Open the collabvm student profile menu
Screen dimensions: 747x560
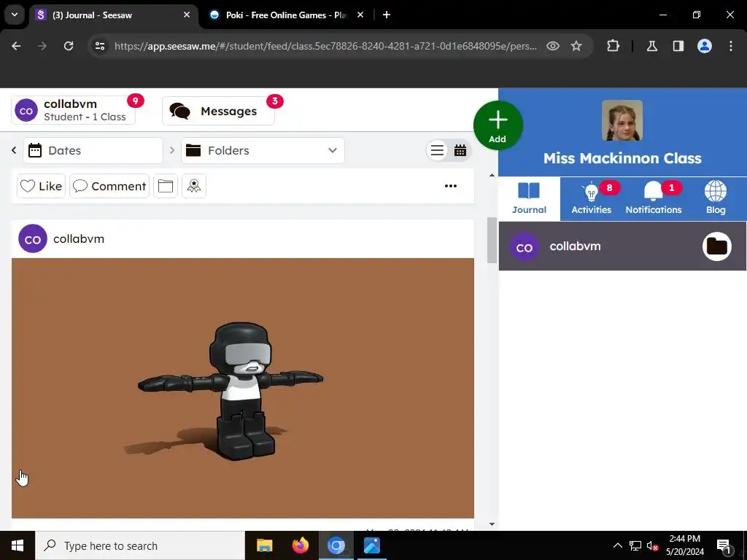tap(74, 111)
